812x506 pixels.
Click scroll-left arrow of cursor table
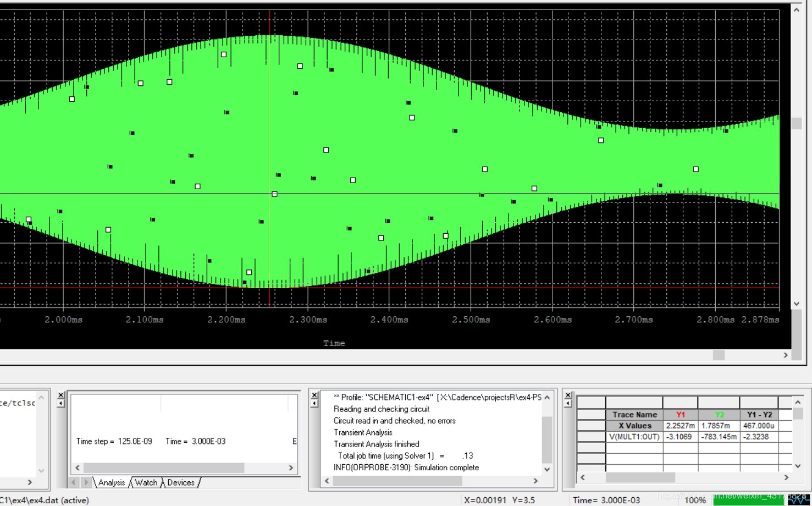click(582, 477)
